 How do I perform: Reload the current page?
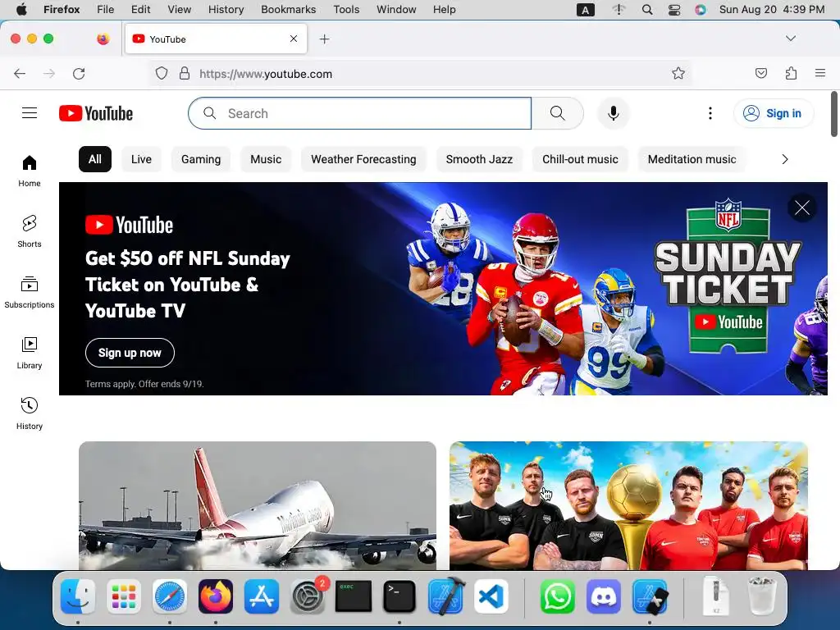pos(79,73)
